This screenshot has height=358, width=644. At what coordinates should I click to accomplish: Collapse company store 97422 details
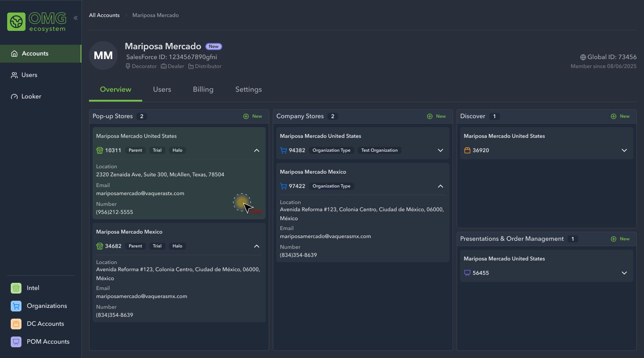pos(441,186)
